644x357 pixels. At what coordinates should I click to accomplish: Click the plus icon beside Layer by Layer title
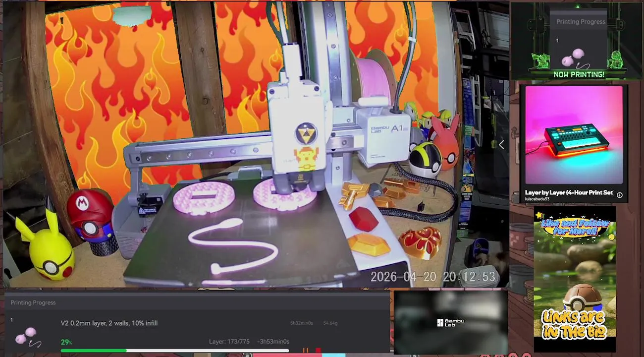619,195
